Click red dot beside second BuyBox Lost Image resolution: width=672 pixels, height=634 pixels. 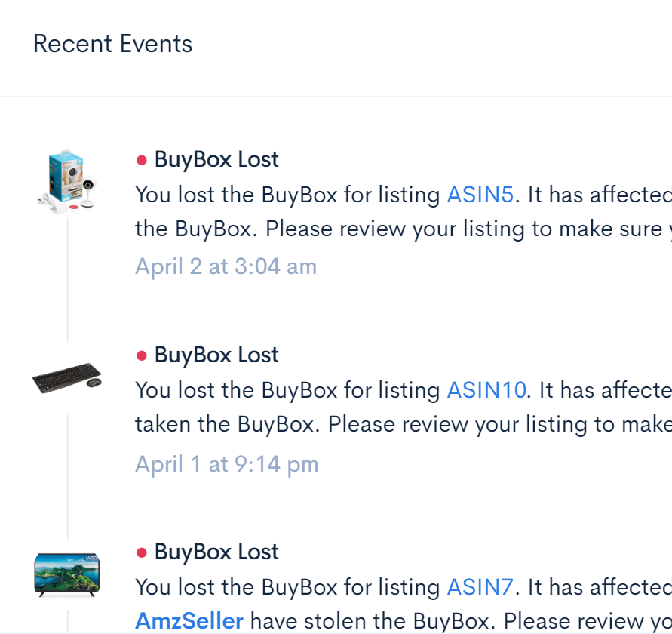point(142,355)
